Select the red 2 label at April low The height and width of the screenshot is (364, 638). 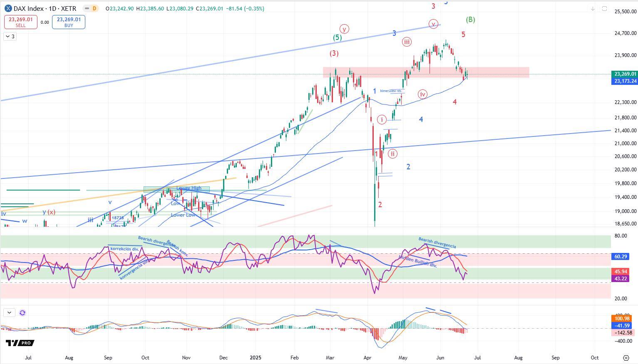click(380, 205)
